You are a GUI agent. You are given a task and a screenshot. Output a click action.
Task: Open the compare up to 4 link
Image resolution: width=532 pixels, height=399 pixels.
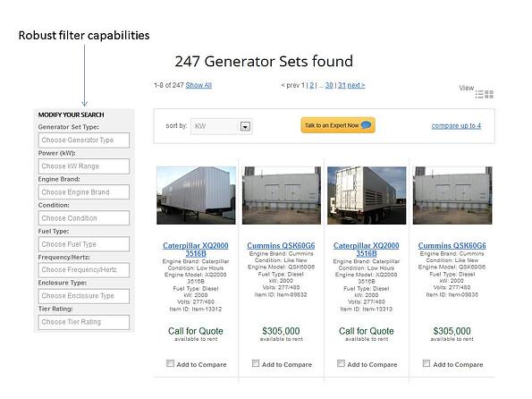456,126
